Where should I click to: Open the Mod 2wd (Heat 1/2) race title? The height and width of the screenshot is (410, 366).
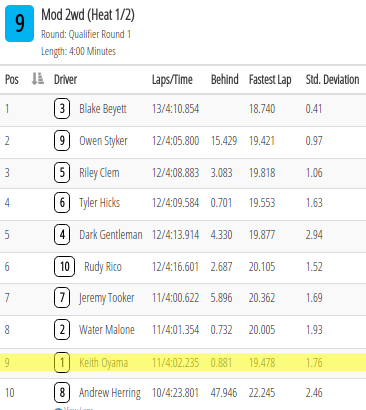[88, 15]
